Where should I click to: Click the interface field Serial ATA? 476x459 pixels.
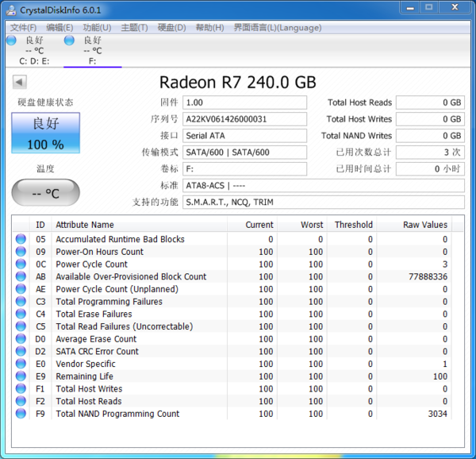[x=244, y=136]
